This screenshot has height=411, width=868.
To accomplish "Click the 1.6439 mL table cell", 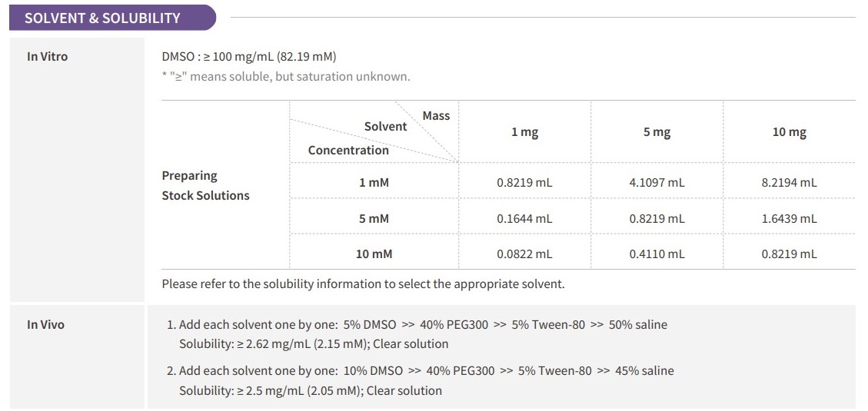I will 790,218.
